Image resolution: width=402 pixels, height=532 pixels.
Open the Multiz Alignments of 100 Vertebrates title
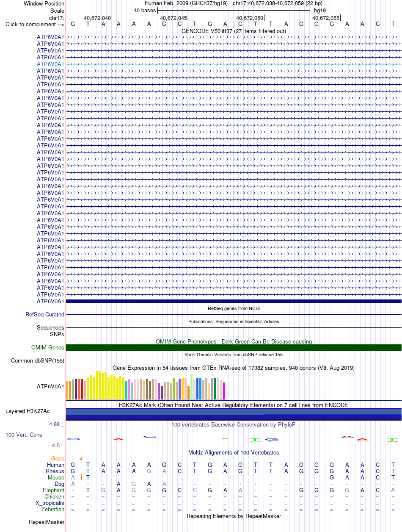234,453
